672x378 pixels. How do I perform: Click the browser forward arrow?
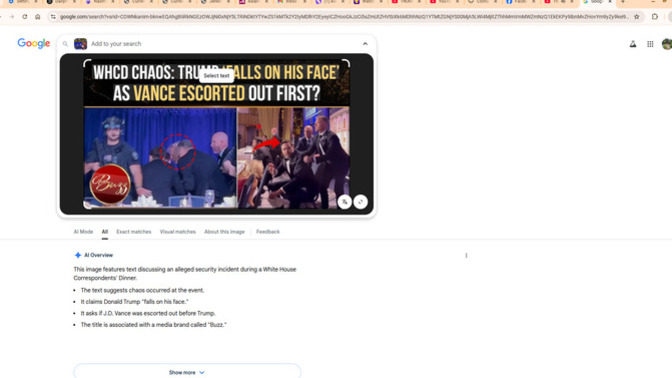tap(12, 17)
